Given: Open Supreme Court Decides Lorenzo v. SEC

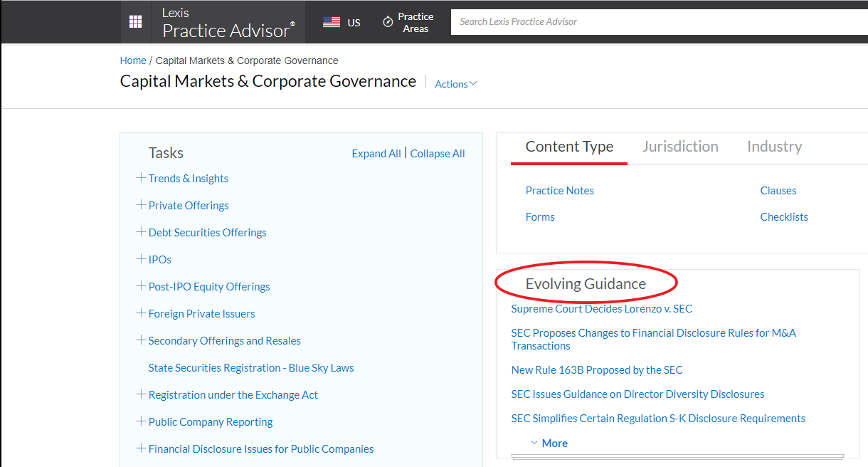Looking at the screenshot, I should click(601, 309).
